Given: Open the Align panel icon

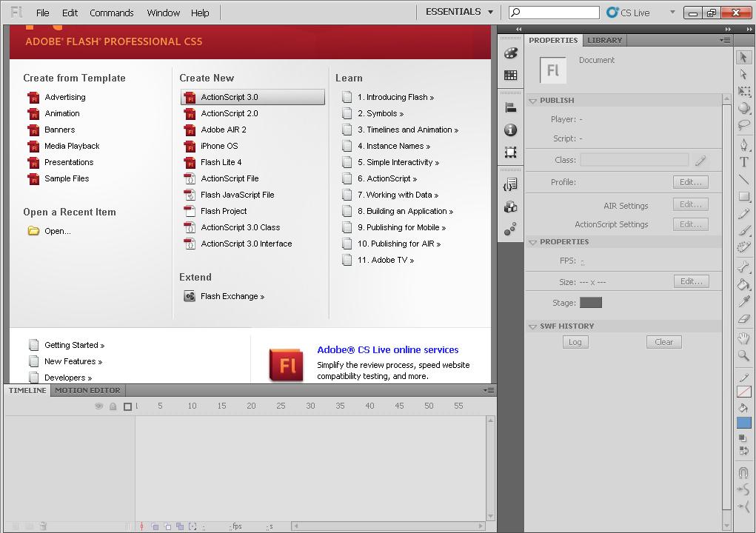Looking at the screenshot, I should coord(511,107).
